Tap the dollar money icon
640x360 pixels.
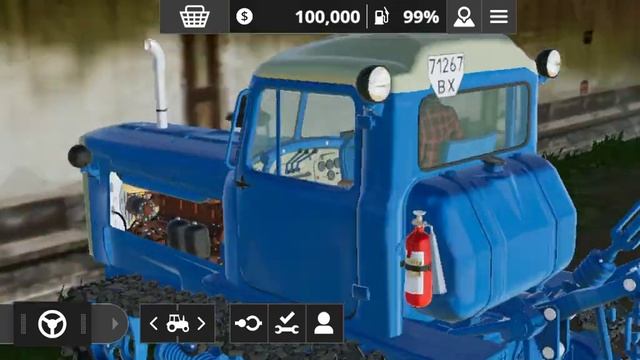click(244, 17)
